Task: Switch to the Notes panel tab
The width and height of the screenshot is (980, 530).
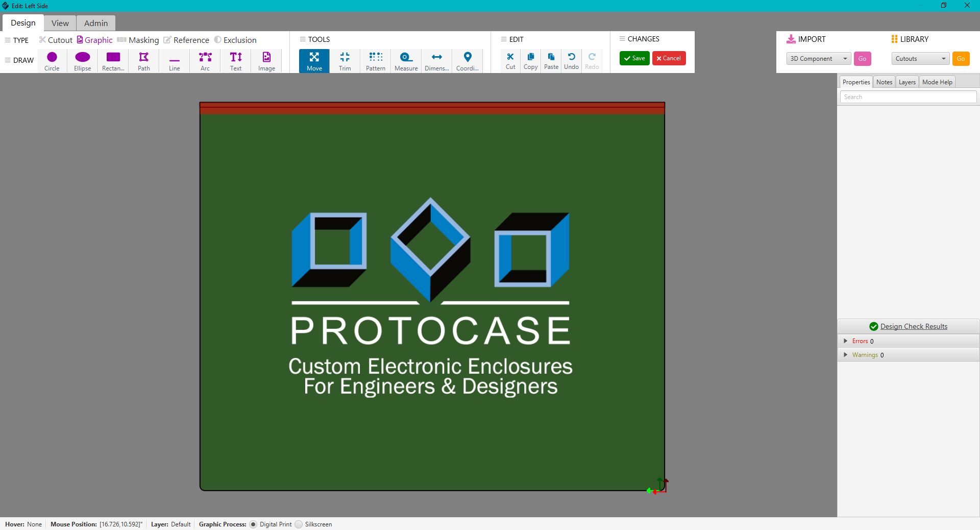Action: click(x=884, y=82)
